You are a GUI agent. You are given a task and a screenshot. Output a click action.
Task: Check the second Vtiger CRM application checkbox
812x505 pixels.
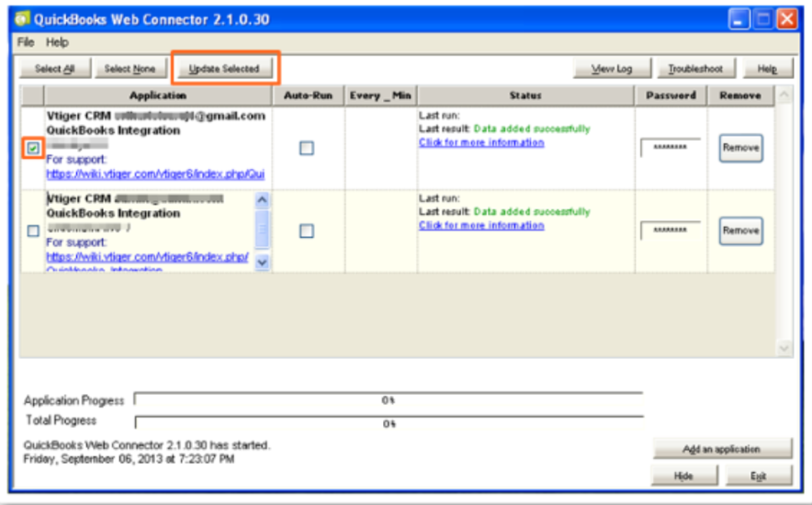point(33,230)
